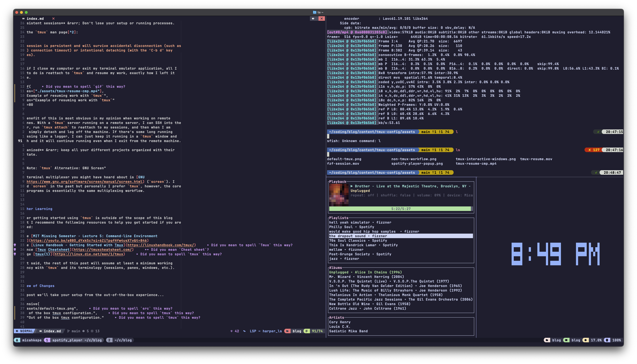
Task: Click tmux-resume-cmp.mp4 in ls output
Action: tap(476, 164)
